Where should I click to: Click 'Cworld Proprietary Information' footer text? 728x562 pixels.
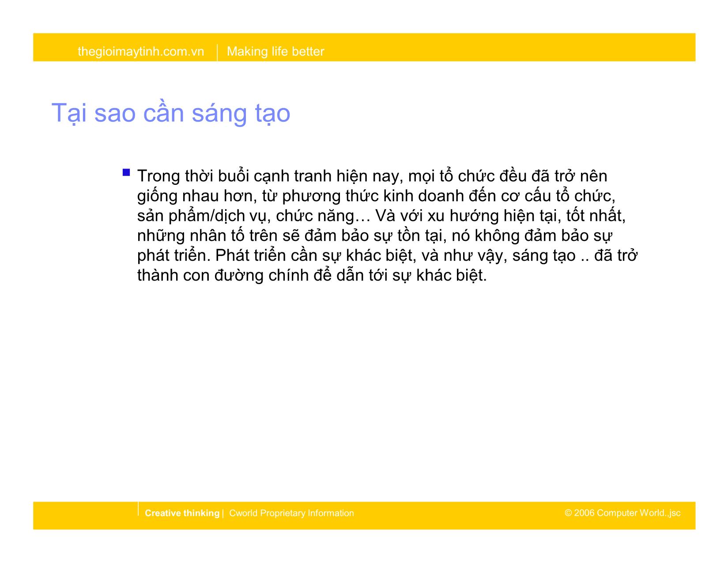[291, 513]
